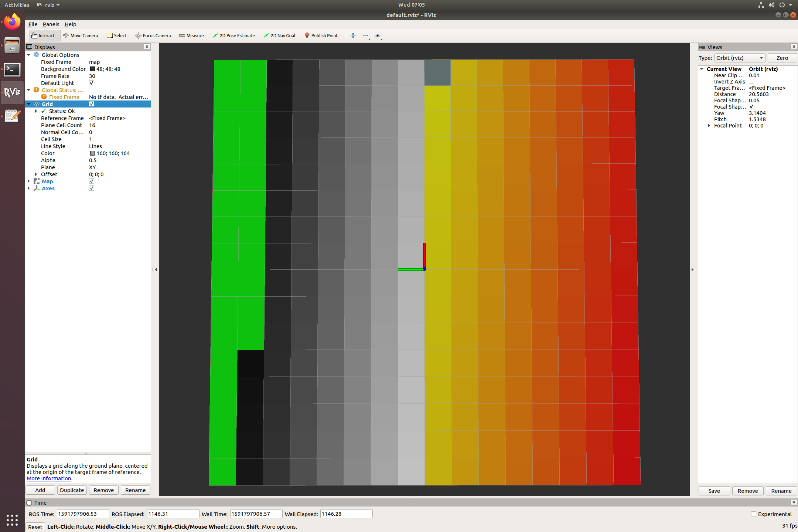Open the More Information link
Image resolution: width=798 pixels, height=532 pixels.
(x=49, y=478)
